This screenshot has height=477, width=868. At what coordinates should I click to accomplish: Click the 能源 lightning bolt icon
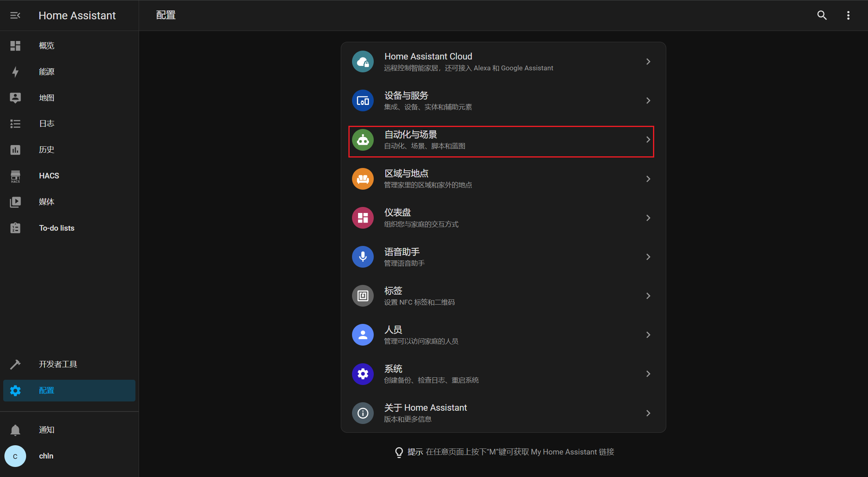coord(15,72)
